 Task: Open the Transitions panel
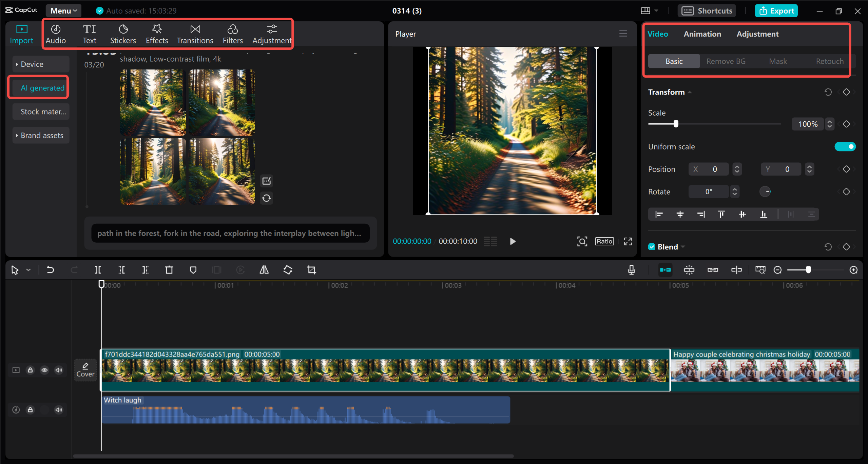click(195, 34)
